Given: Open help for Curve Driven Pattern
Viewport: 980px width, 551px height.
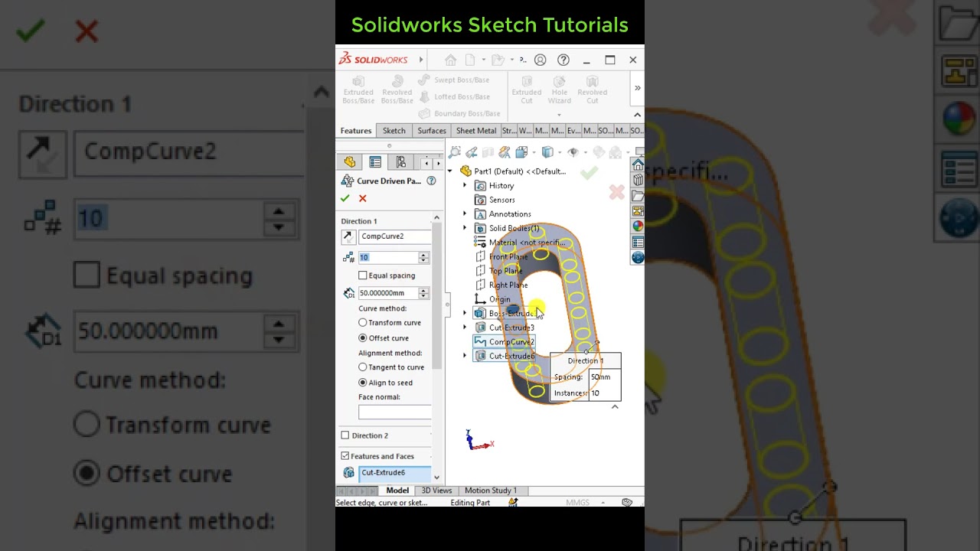Looking at the screenshot, I should coord(431,181).
